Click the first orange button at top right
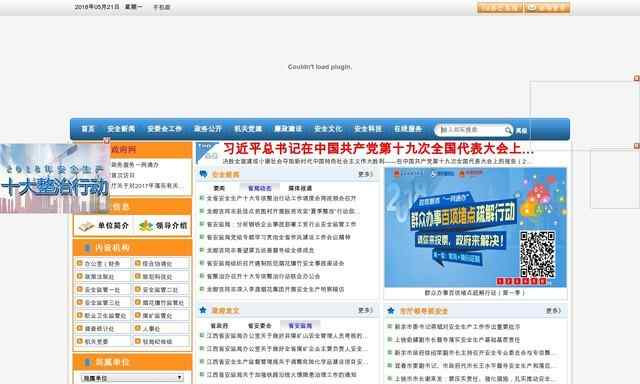This screenshot has width=640, height=384. 500,8
